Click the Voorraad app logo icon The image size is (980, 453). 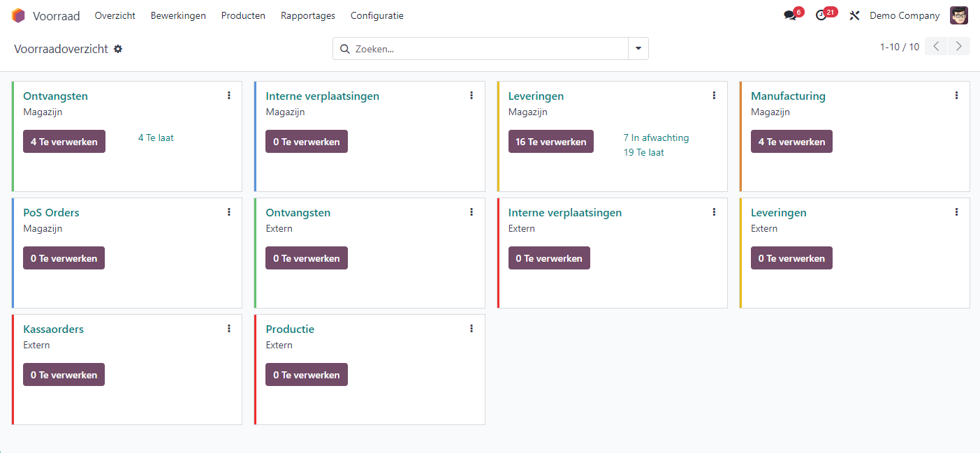18,15
